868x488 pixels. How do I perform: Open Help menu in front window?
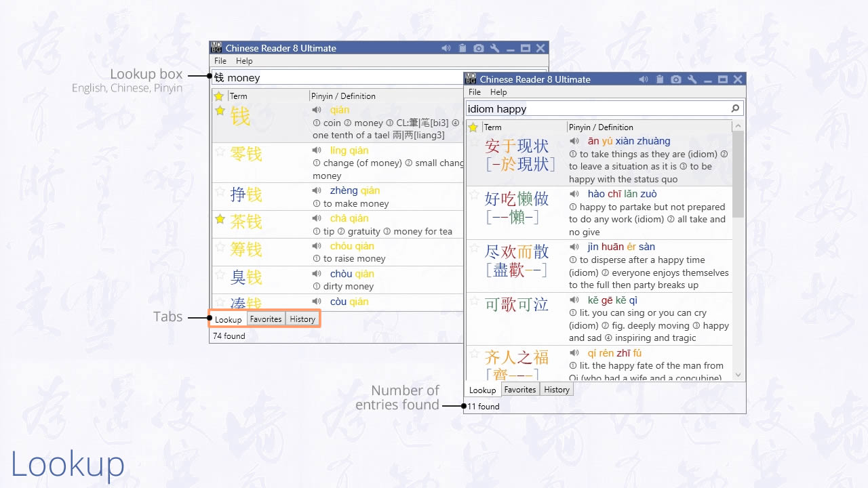point(498,92)
